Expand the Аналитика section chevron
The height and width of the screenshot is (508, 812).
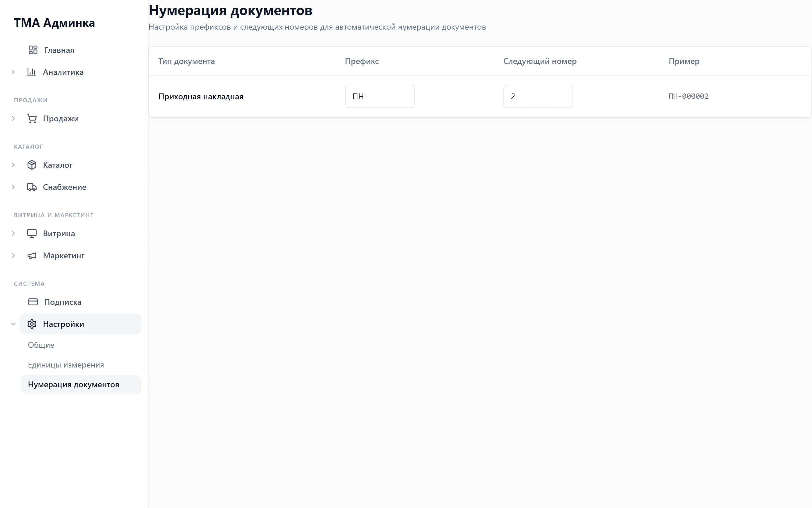pyautogui.click(x=13, y=72)
